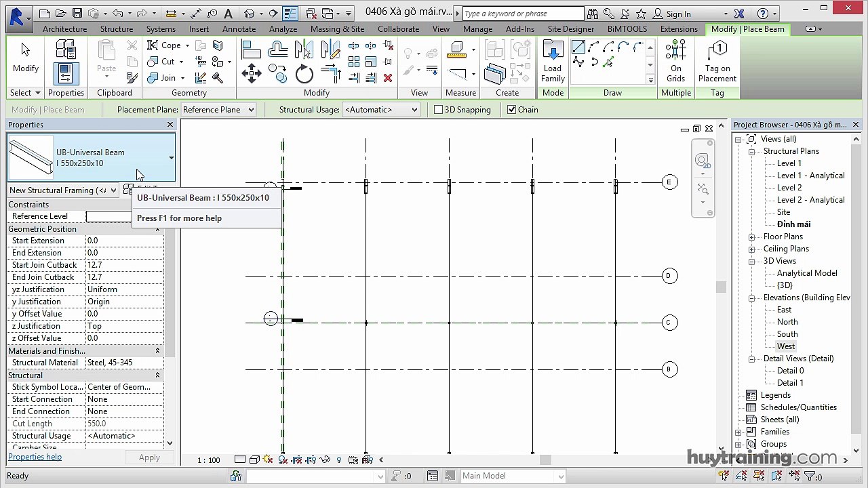Activate the Rotate tool
Viewport: 868px width, 488px height.
(x=304, y=74)
